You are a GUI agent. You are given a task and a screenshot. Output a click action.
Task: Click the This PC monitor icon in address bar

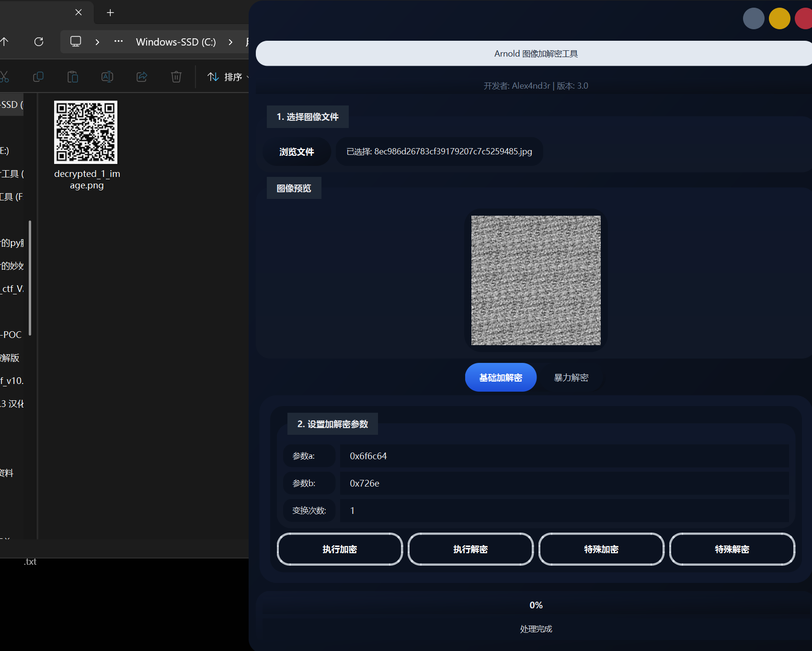76,42
